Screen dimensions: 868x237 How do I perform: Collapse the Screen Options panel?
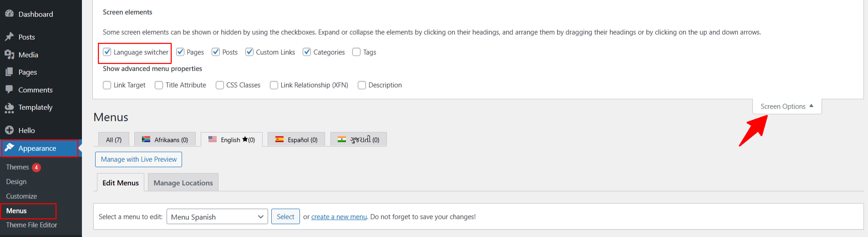tap(787, 107)
